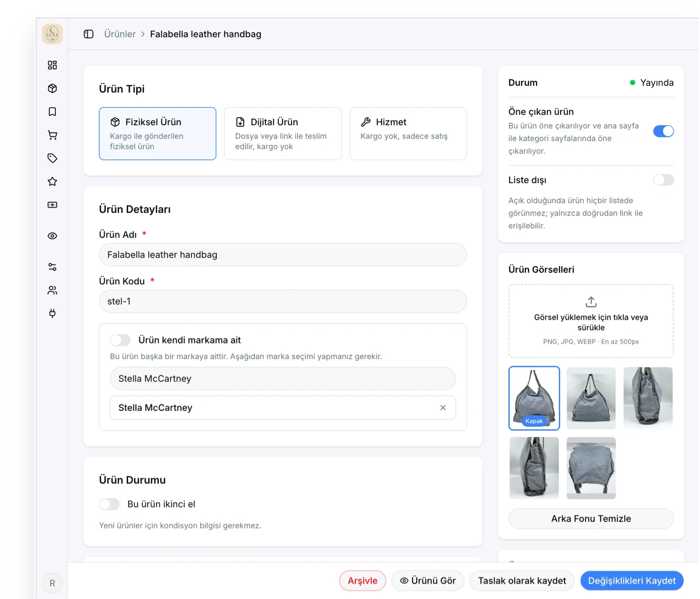
Task: Open the shopping cart icon in sidebar
Action: (52, 135)
